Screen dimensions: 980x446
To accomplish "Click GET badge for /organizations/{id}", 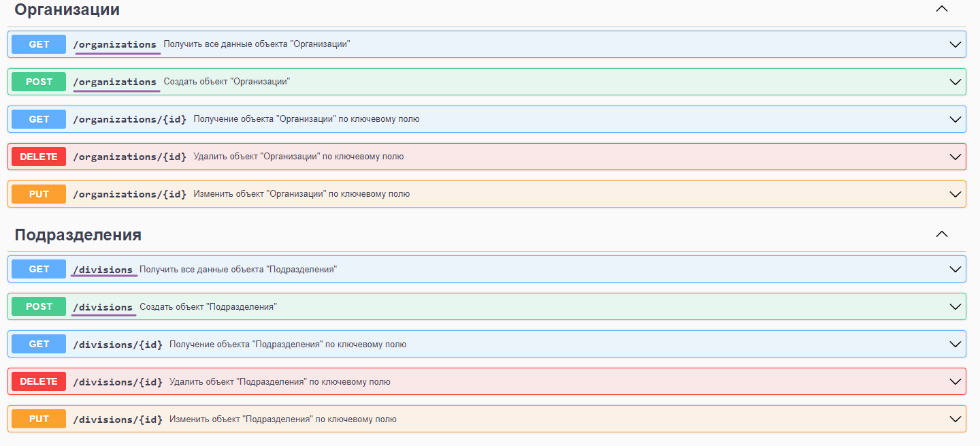I will coord(39,119).
